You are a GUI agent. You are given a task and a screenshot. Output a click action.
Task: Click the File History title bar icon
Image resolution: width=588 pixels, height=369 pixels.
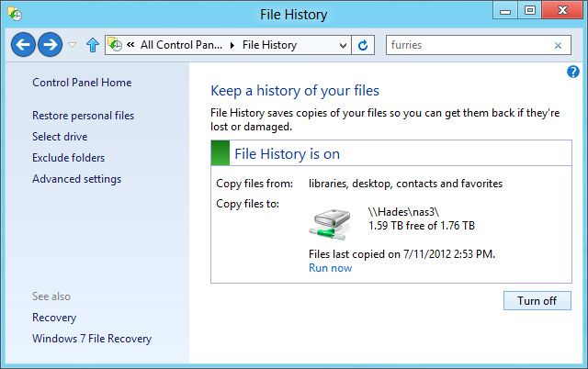coord(15,15)
